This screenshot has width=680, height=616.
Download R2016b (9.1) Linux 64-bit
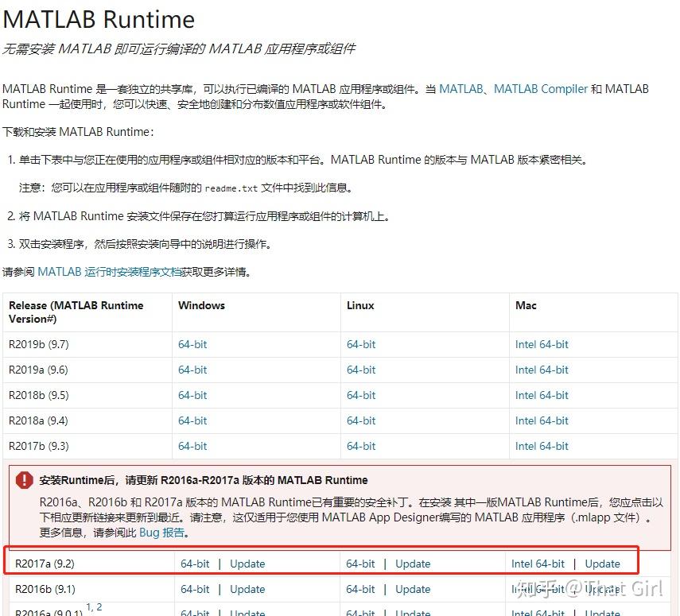(360, 590)
